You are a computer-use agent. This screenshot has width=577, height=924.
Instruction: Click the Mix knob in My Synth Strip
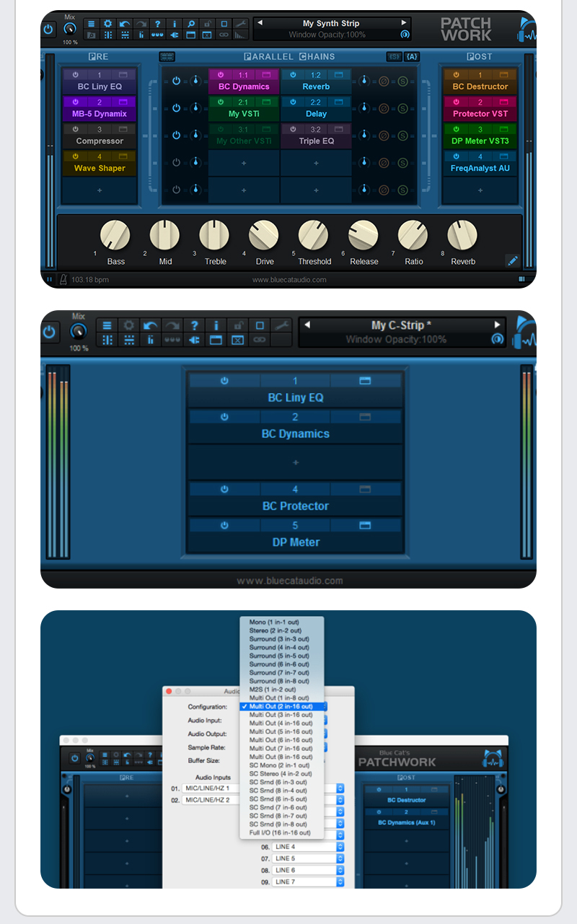[x=70, y=29]
